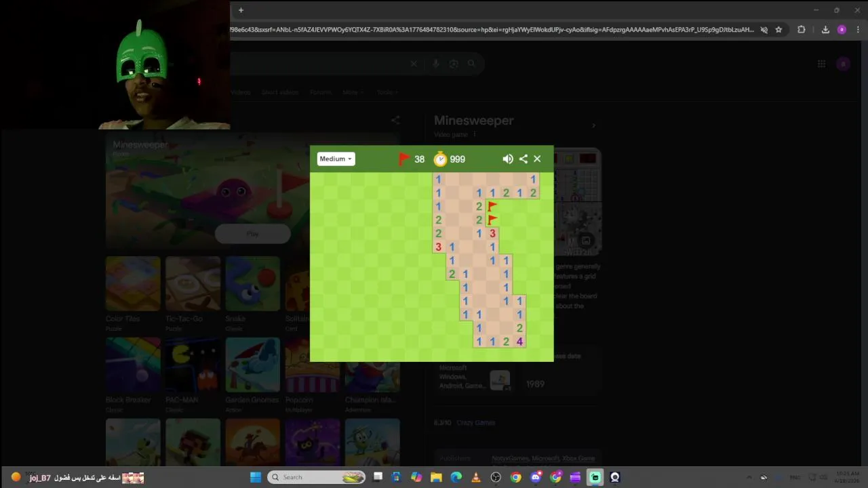Click the muted-tab speaker icon in address bar
The image size is (868, 488).
pyautogui.click(x=764, y=30)
